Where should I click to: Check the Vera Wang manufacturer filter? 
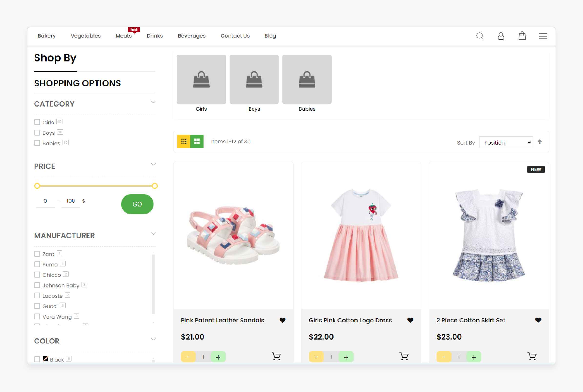pyautogui.click(x=37, y=317)
